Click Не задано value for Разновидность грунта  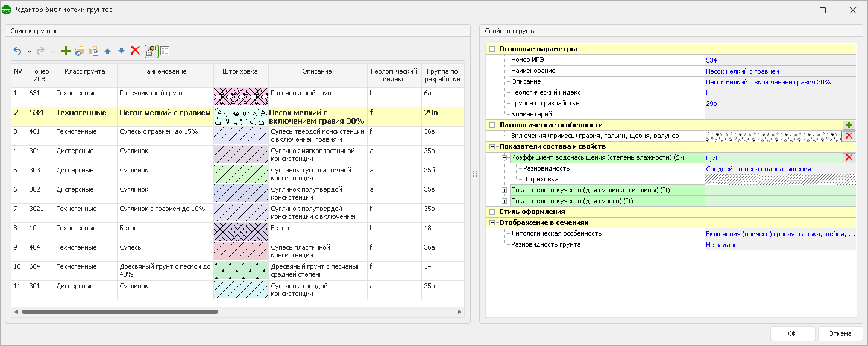[781, 244]
